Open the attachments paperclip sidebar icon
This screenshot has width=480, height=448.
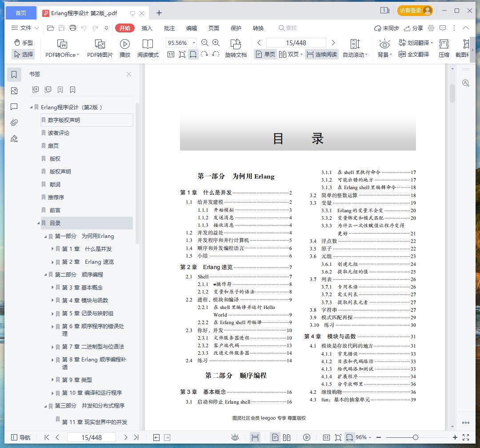coord(14,123)
